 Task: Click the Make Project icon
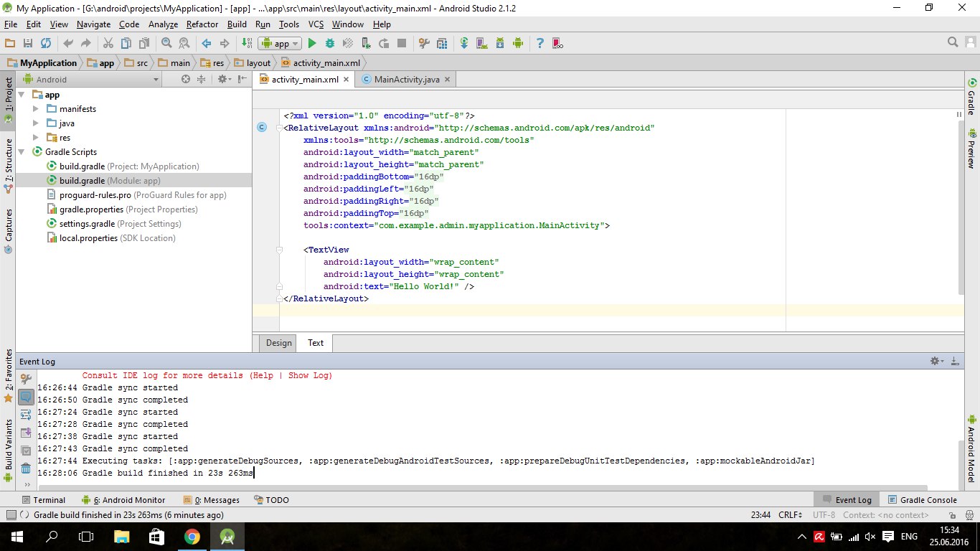click(247, 43)
